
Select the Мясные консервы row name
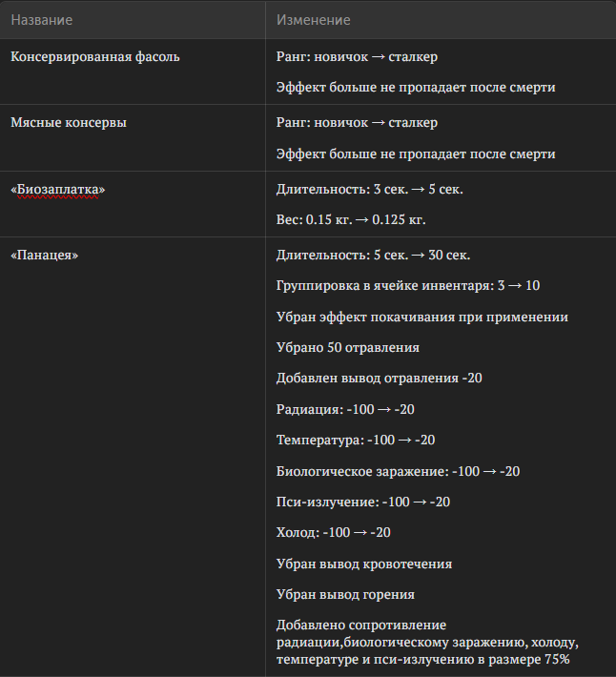[x=69, y=123]
